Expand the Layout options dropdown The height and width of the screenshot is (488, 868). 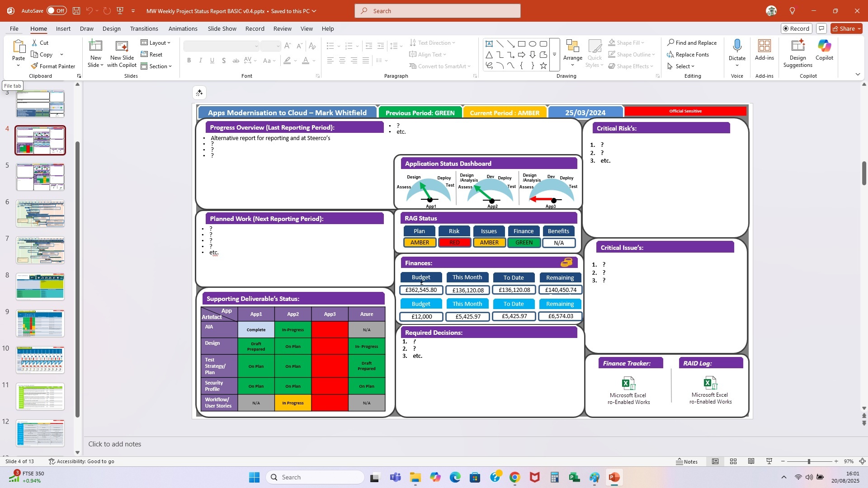[x=156, y=42]
